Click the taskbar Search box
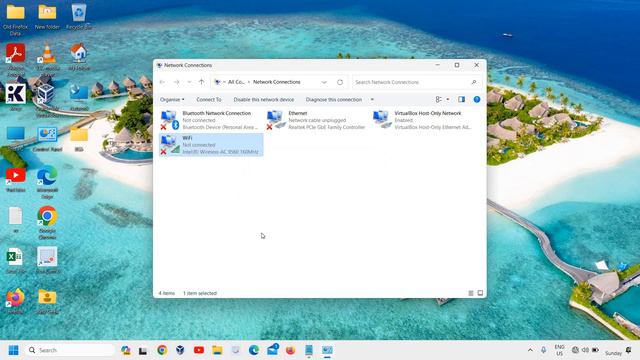Viewport: 640px width, 360px height. point(69,350)
